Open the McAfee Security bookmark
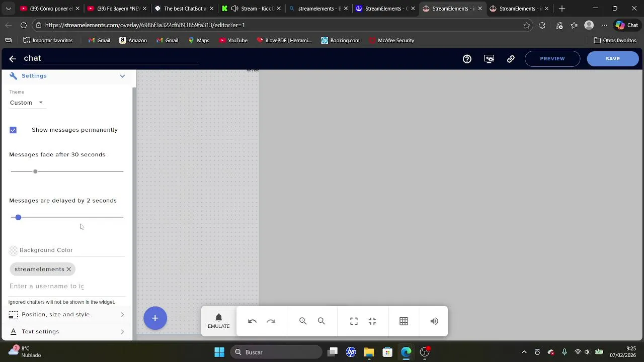Viewport: 644px width, 362px height. coord(391,40)
